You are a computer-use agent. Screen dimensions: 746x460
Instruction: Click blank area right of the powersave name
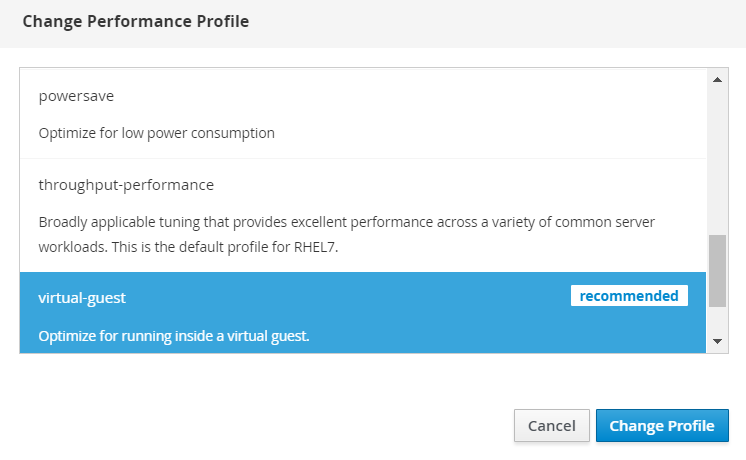tap(400, 97)
